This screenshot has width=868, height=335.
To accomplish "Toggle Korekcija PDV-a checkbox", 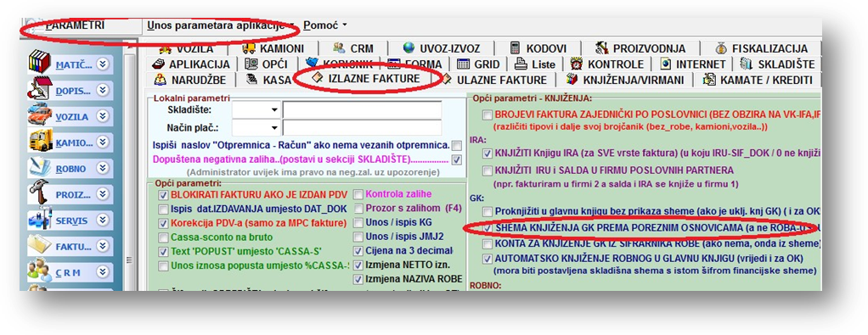I will click(163, 223).
